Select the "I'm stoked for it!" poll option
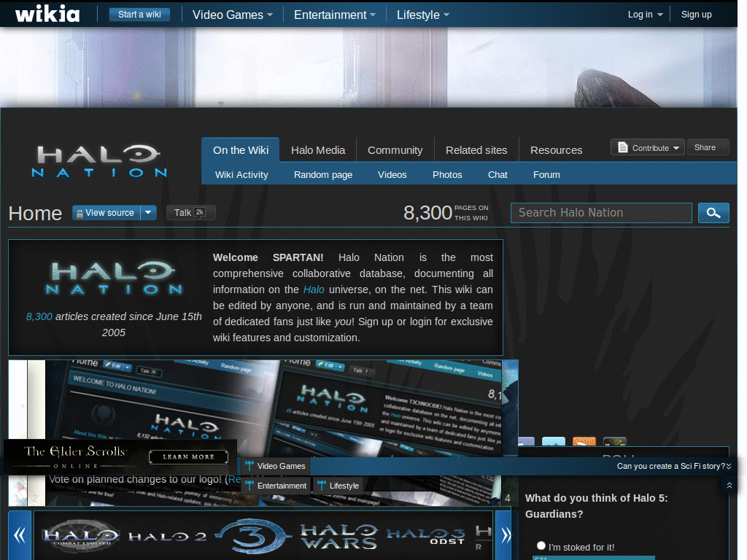Screen dimensions: 747x560 [x=541, y=545]
